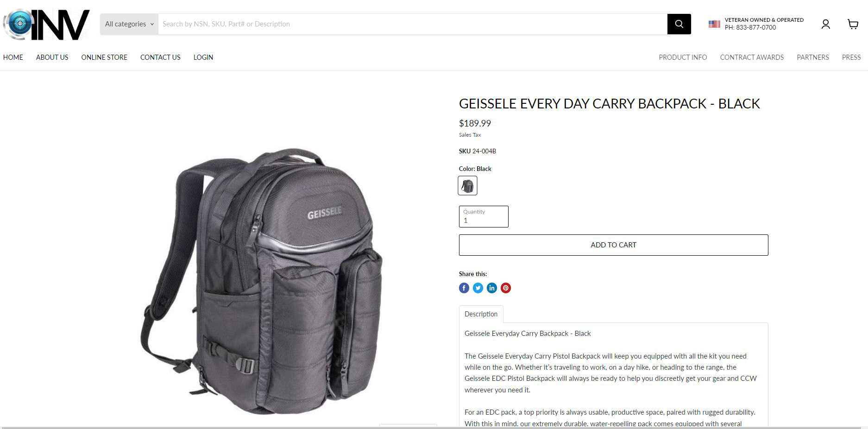Share product on LinkedIn
Viewport: 868px width, 429px height.
492,288
